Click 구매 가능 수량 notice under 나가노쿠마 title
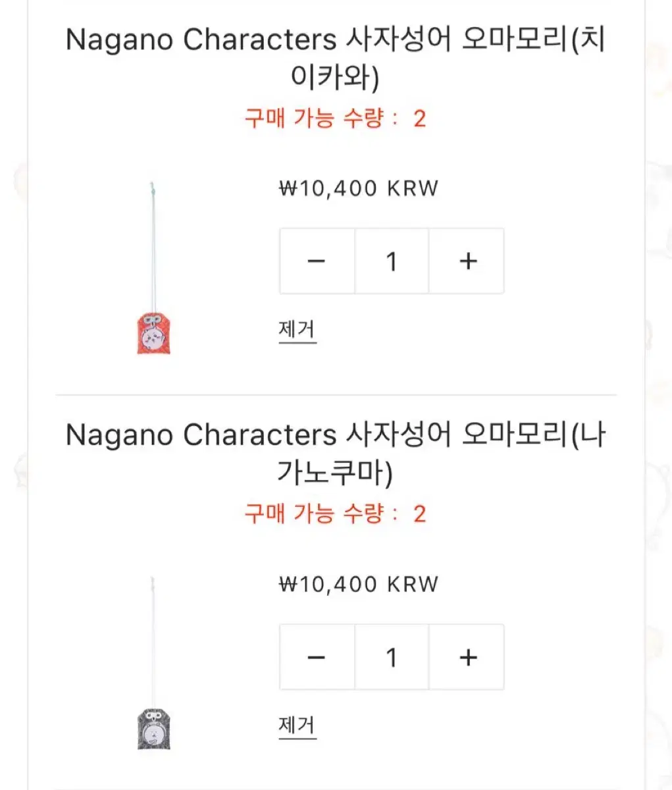The height and width of the screenshot is (790, 672). click(336, 513)
